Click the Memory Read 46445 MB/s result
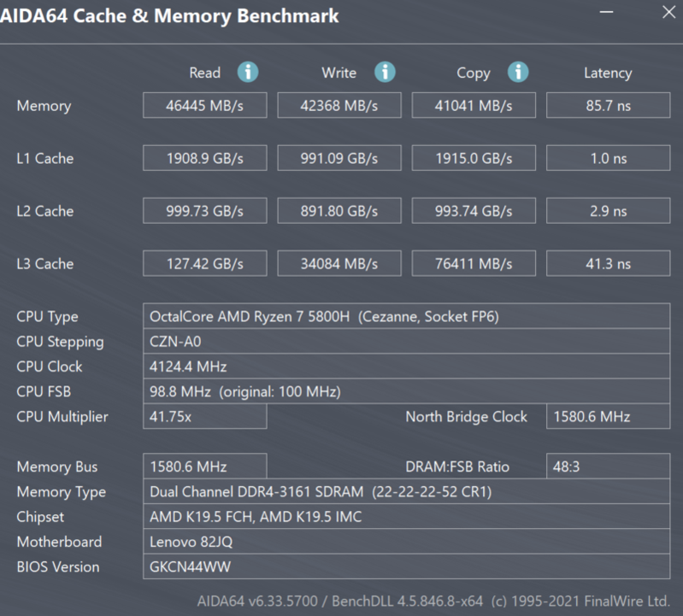Image resolution: width=683 pixels, height=616 pixels. point(204,105)
